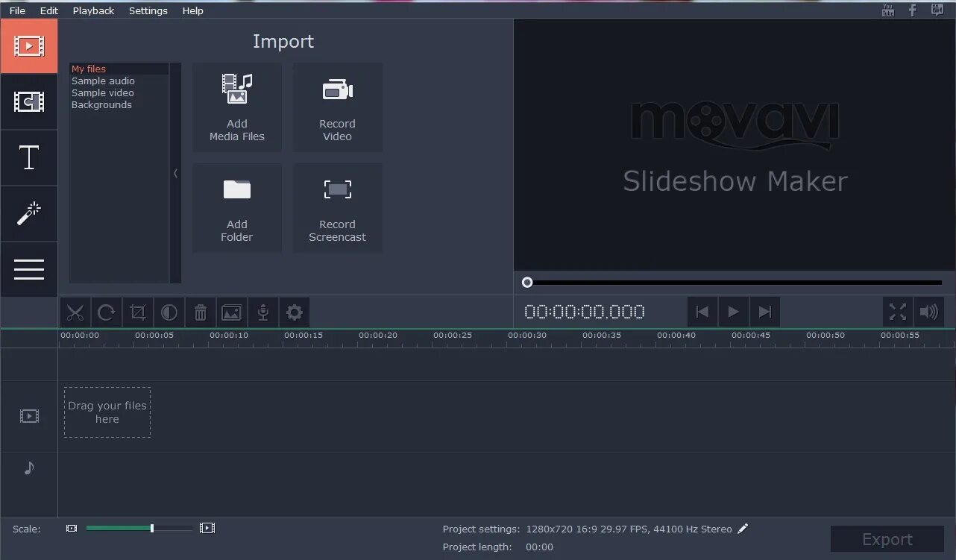Image resolution: width=956 pixels, height=560 pixels.
Task: Open clip properties gear icon
Action: click(294, 312)
